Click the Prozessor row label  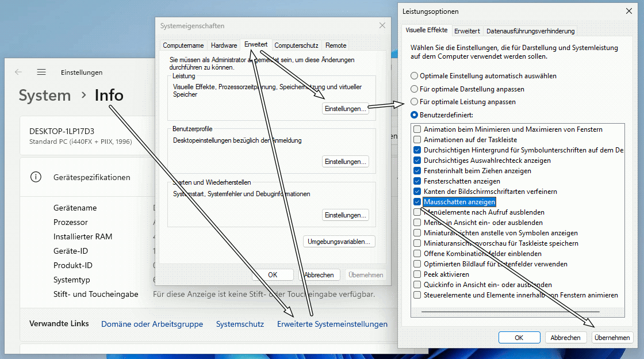point(71,222)
